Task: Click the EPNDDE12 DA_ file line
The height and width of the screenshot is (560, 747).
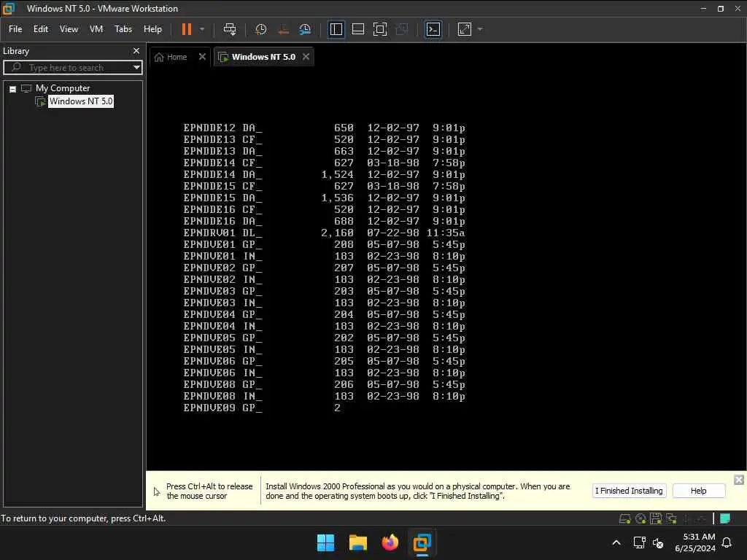Action: (x=324, y=128)
